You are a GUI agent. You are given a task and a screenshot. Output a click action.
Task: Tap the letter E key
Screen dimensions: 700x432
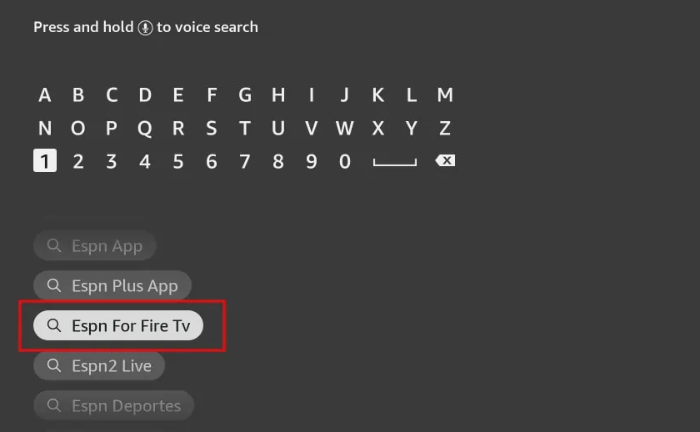(x=178, y=95)
